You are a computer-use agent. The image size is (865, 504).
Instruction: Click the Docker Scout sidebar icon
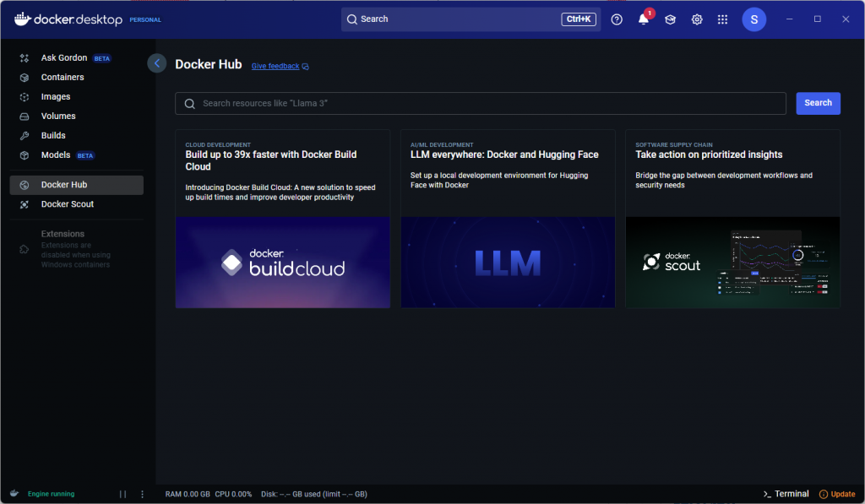point(24,204)
